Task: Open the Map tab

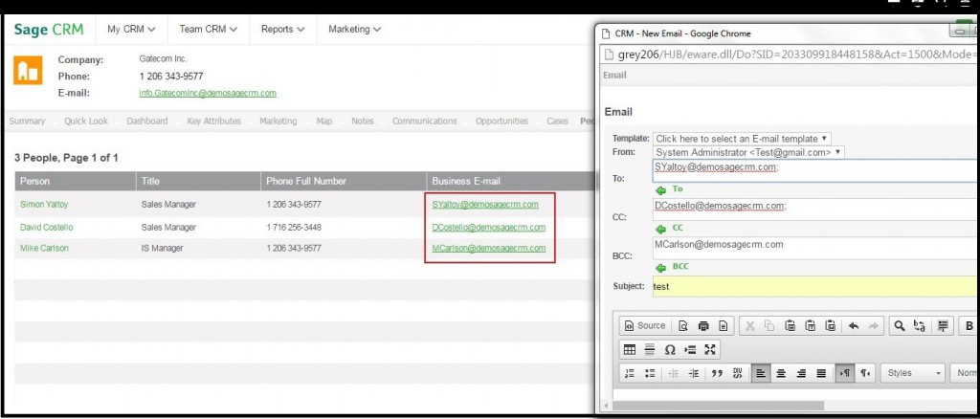Action: tap(324, 121)
